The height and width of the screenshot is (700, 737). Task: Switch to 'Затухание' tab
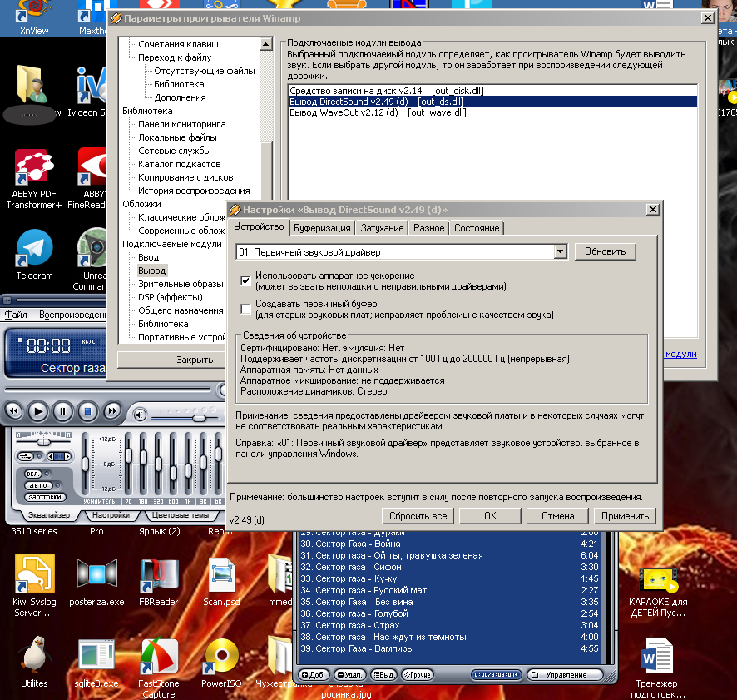pos(382,228)
